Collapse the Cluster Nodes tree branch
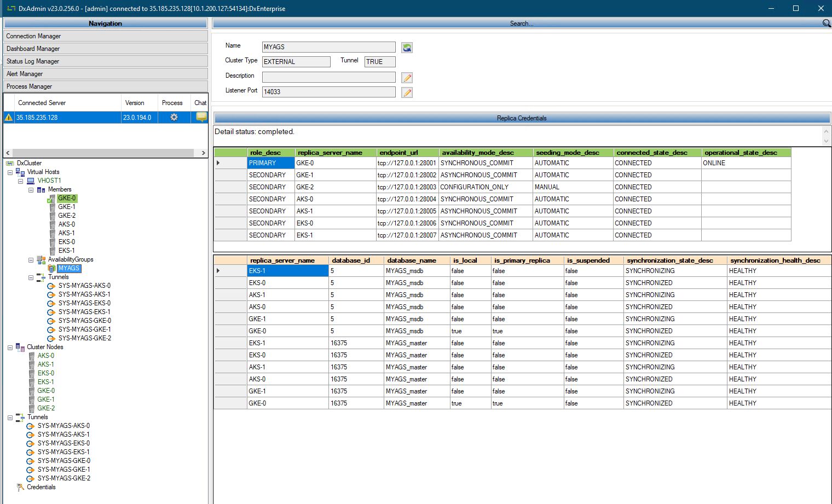 [10, 347]
